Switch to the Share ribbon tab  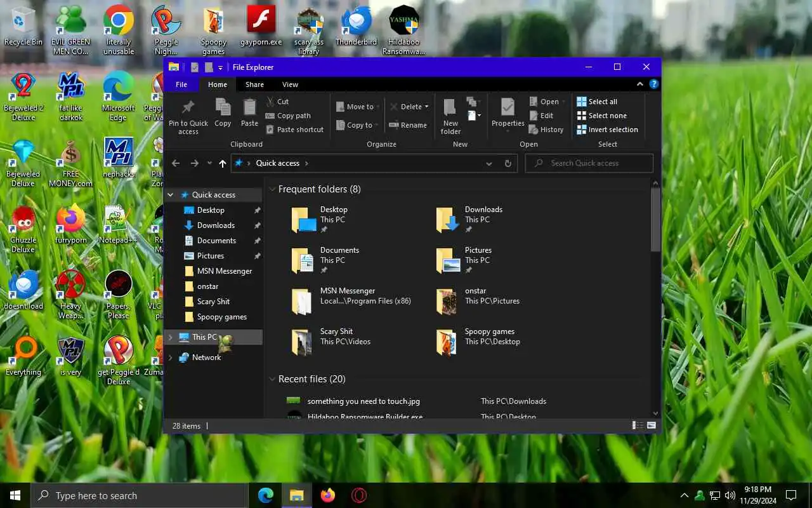[254, 84]
